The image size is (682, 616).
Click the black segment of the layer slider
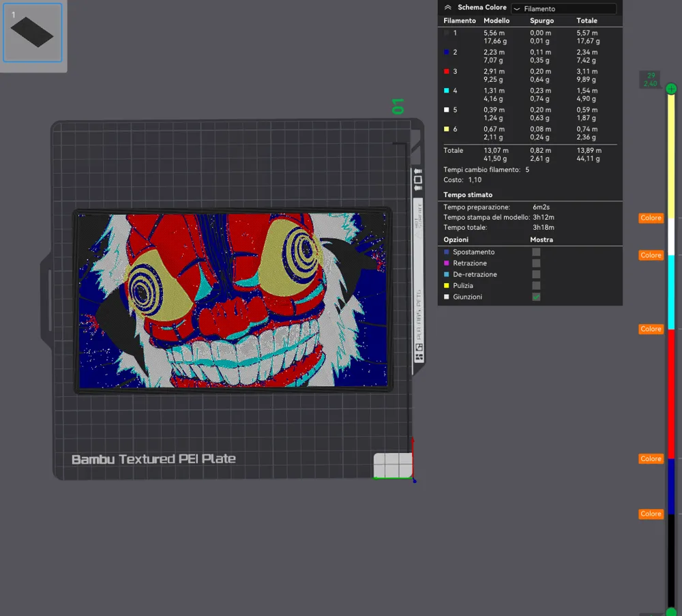[x=671, y=560]
